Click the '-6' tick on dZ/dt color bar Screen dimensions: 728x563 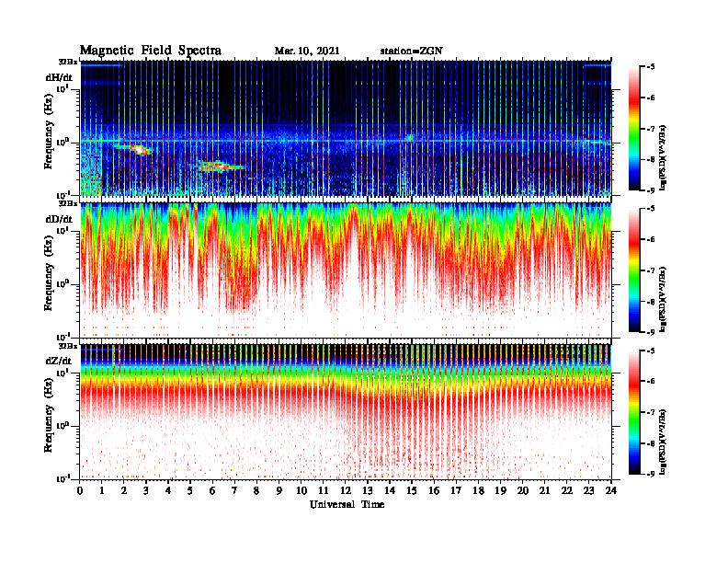[x=650, y=381]
